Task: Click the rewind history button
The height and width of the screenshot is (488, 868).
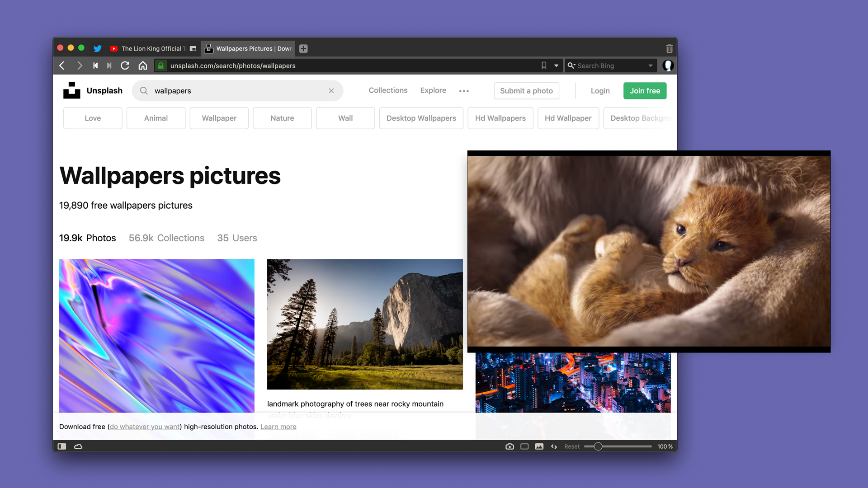Action: (x=95, y=66)
